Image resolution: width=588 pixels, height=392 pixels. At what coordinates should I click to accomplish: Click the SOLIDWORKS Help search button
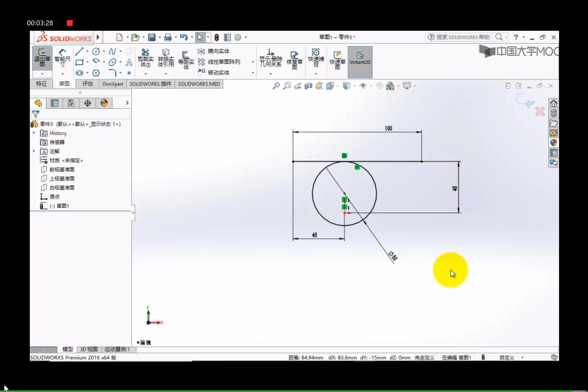click(x=499, y=37)
